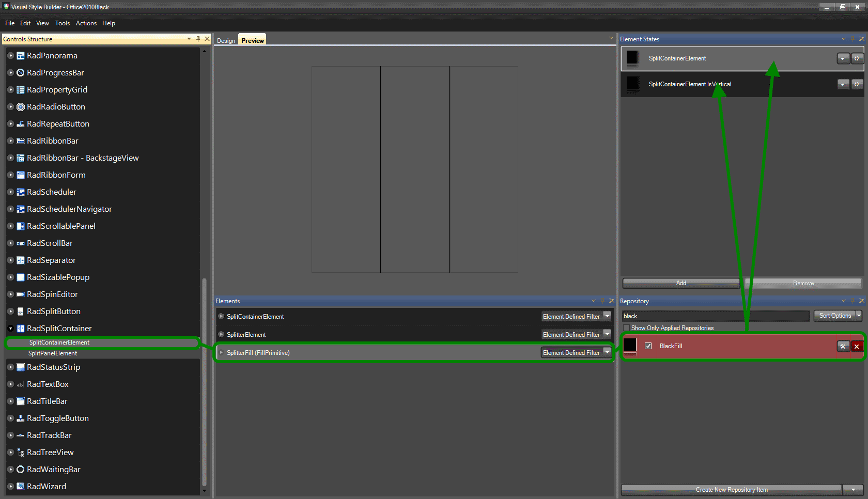Click the Sort Options button
This screenshot has height=499, width=868.
(835, 316)
